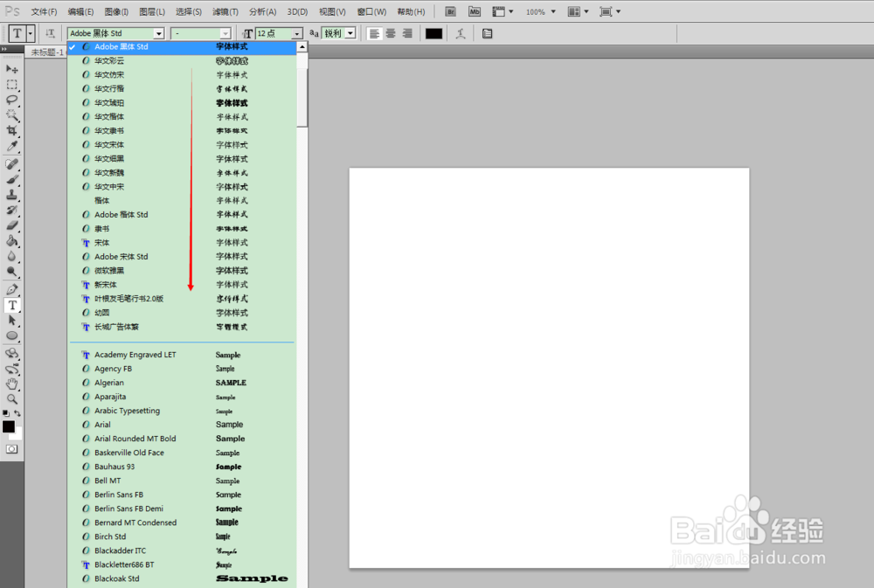Open the 文件(F) menu
The image size is (874, 588).
click(x=44, y=11)
